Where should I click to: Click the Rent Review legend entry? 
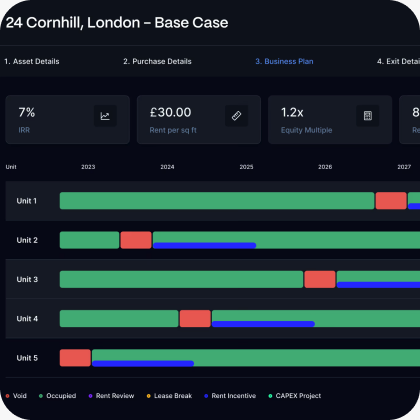[x=111, y=396]
